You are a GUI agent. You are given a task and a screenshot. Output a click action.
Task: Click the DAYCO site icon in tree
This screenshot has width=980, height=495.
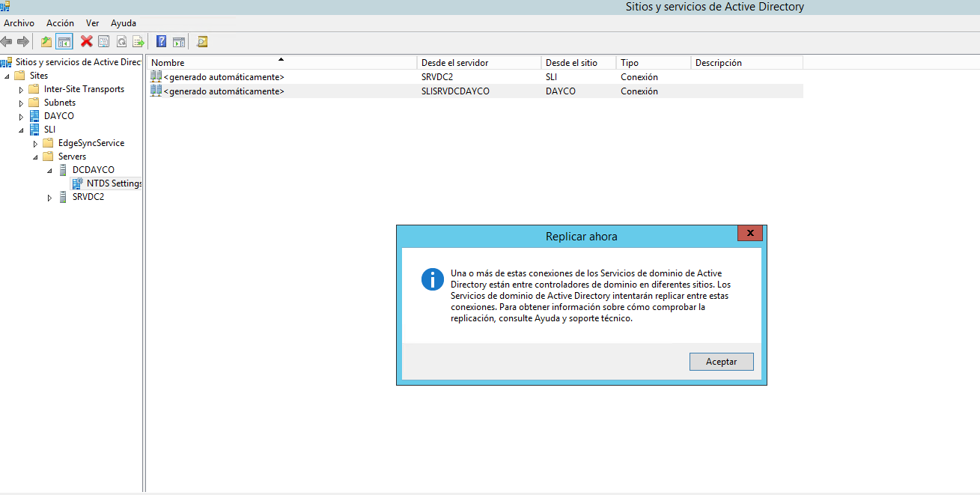coord(34,116)
